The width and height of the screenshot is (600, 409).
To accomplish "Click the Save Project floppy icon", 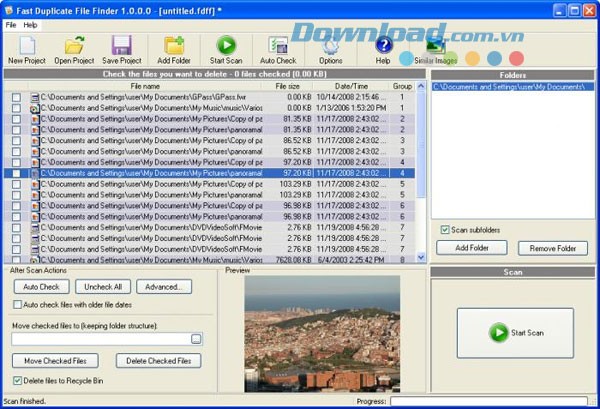I will click(x=121, y=46).
